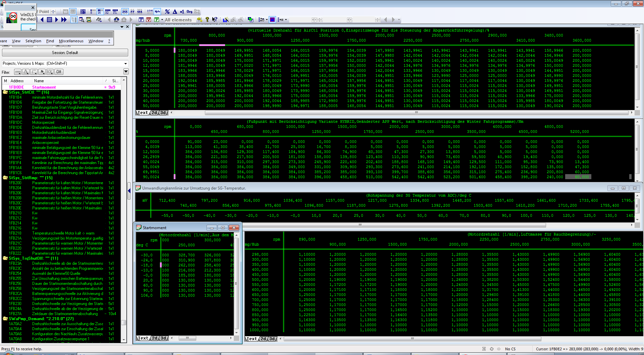This screenshot has height=355, width=644.
Task: Click the grid table view icon
Action: click(49, 20)
